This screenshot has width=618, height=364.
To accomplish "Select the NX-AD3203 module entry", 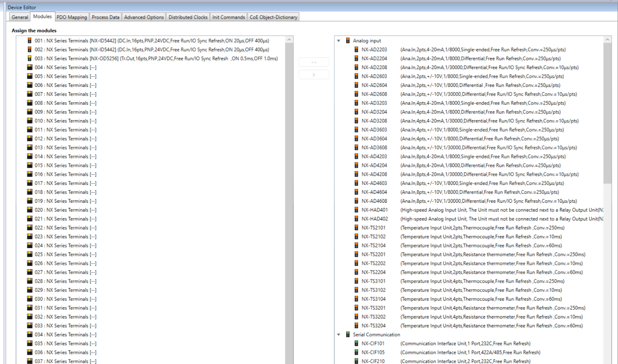I will [x=463, y=103].
